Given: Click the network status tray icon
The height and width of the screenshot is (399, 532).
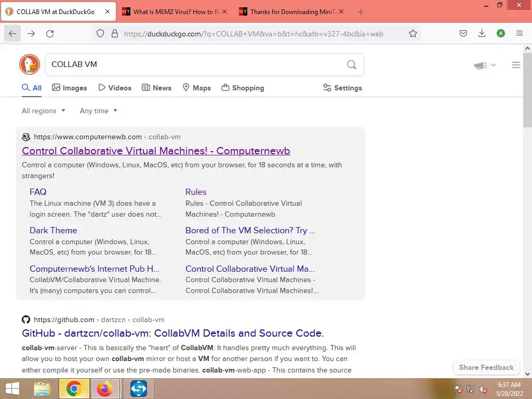Looking at the screenshot, I should pos(471,389).
